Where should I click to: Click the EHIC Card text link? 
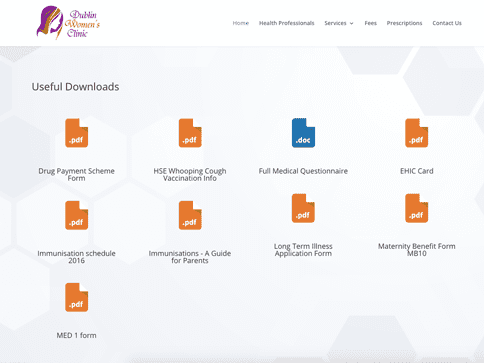click(417, 171)
